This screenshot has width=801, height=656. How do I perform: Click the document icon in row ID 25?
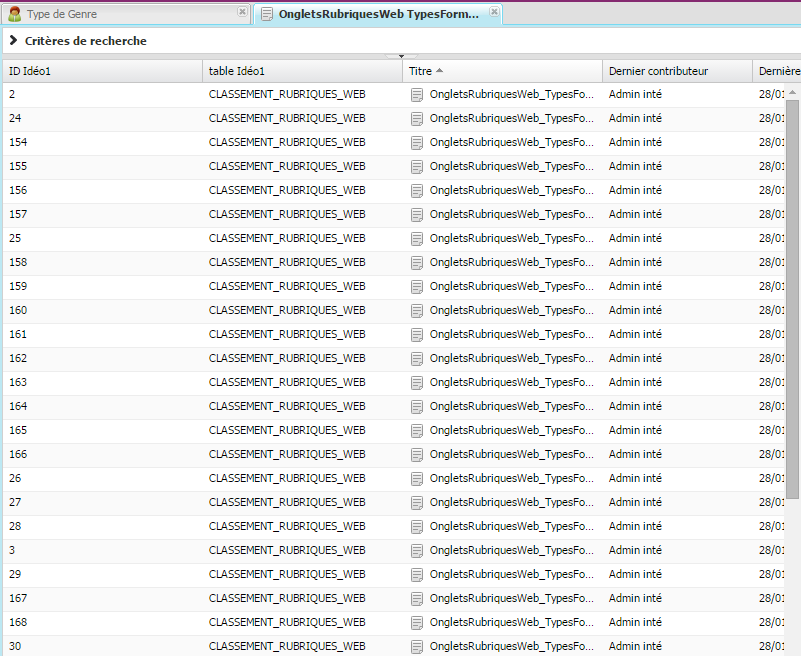[x=417, y=239]
